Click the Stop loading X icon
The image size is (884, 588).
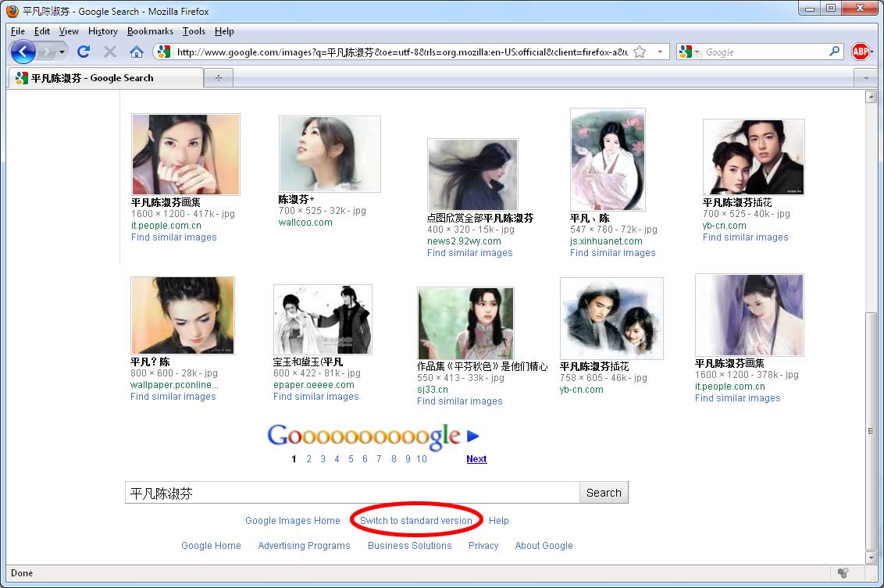(110, 52)
